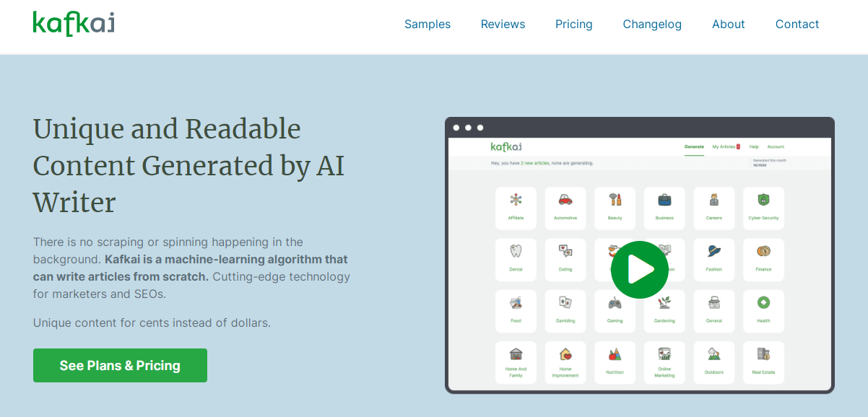Play the demo video
Screen dimensions: 868x417
(640, 270)
